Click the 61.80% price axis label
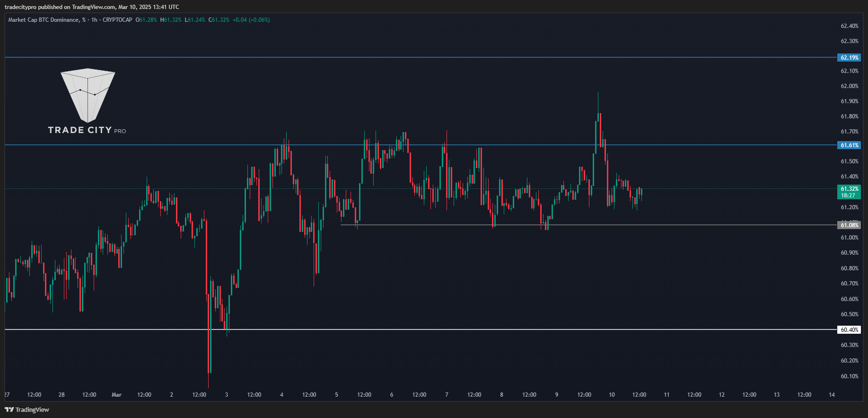The height and width of the screenshot is (418, 868). coord(850,116)
